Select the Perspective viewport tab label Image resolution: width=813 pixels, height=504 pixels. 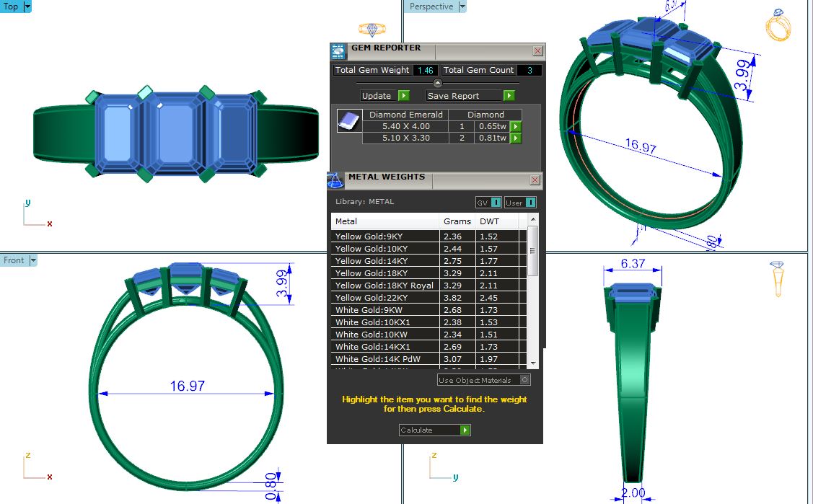(431, 6)
